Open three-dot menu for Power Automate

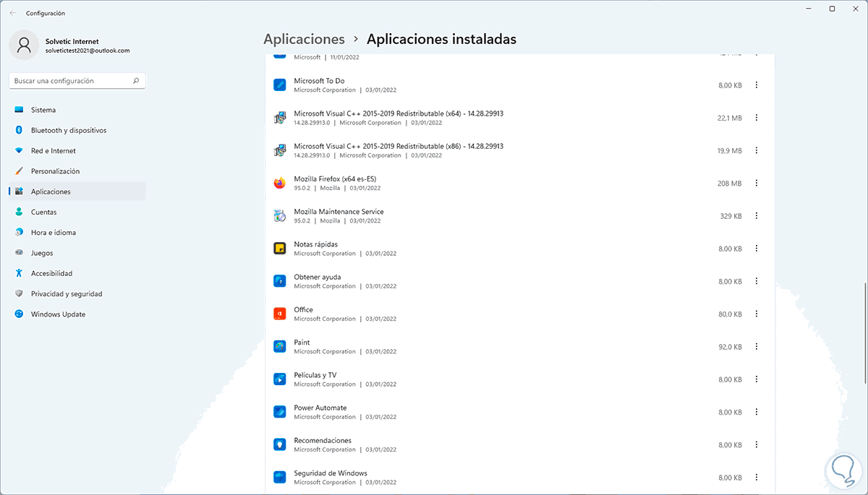click(x=757, y=412)
